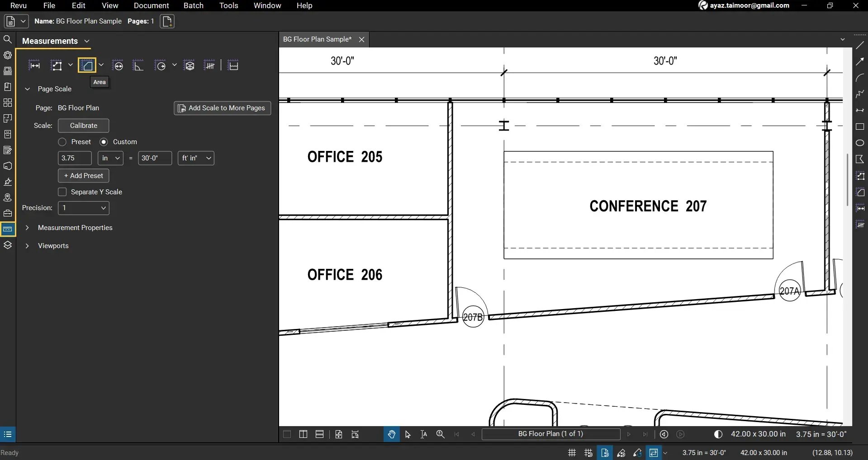The width and height of the screenshot is (868, 460).
Task: Select the highlighted Area measurement tool
Action: (x=87, y=66)
